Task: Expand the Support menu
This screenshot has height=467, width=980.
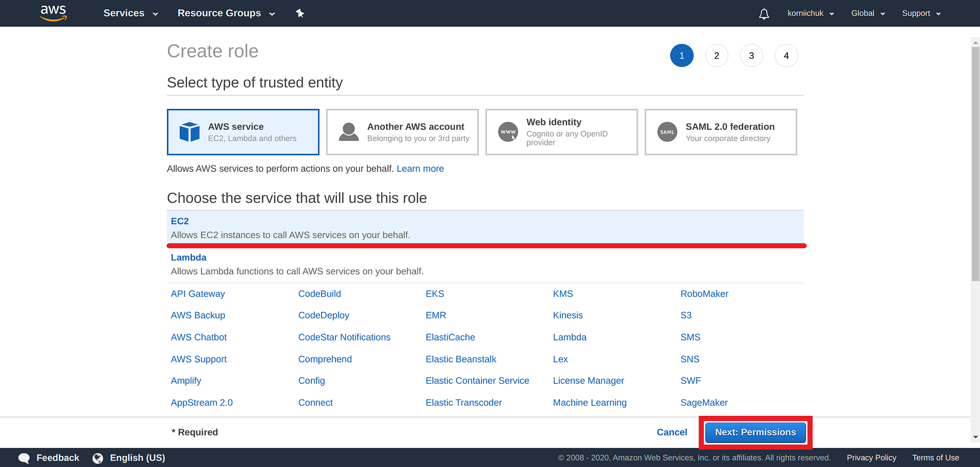Action: click(921, 13)
